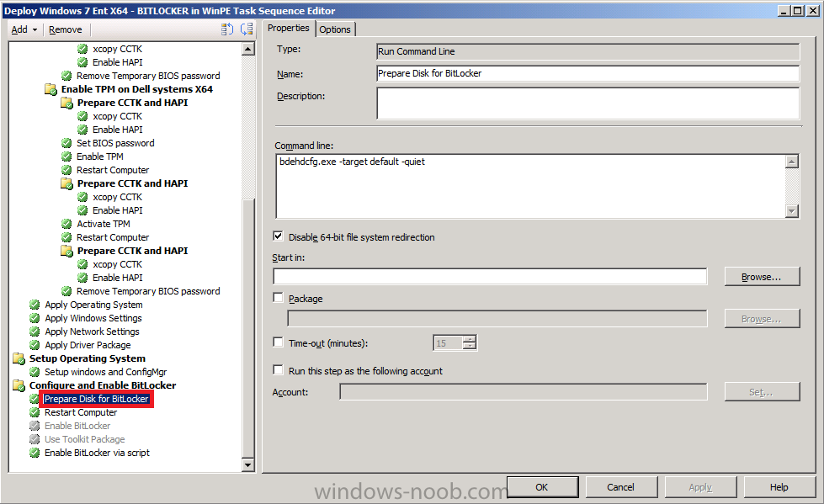Select the greyed Use Toolkit Package step
824x504 pixels.
(85, 439)
